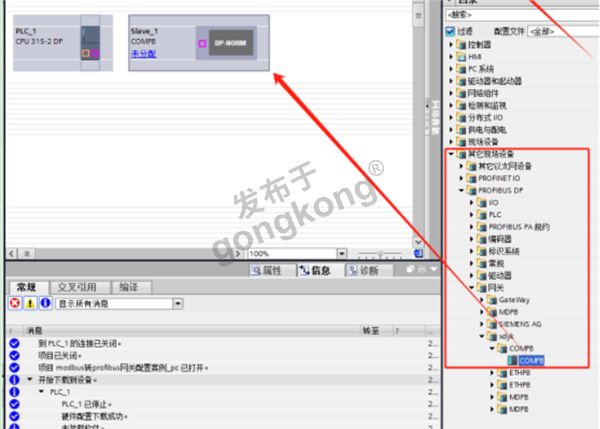Expand the 驱动器和起动器 folder

coord(451,81)
